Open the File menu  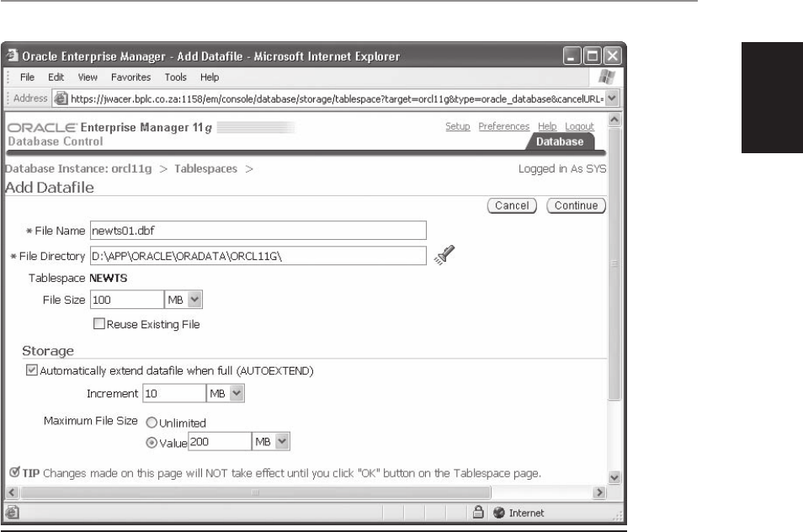point(27,77)
